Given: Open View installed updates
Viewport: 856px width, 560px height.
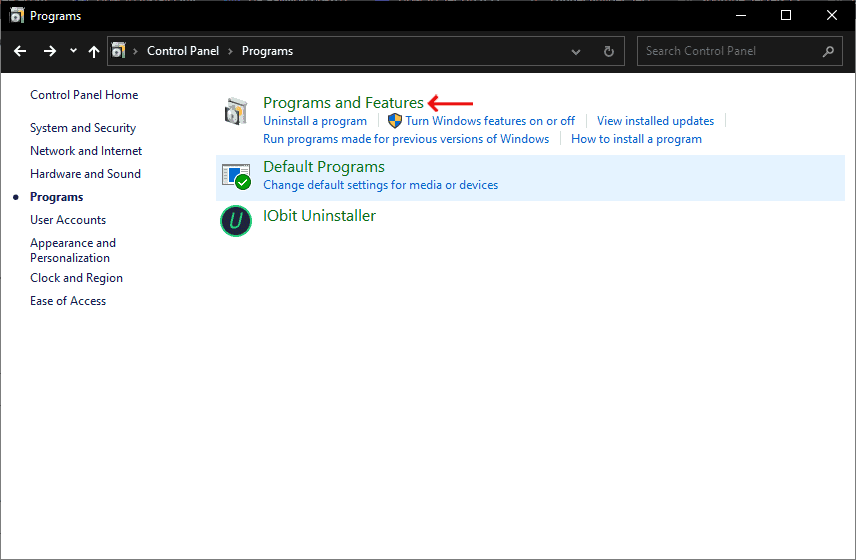Looking at the screenshot, I should click(655, 121).
